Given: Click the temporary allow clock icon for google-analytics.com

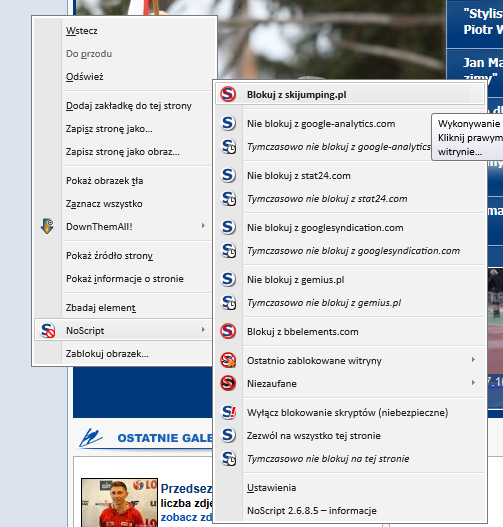Looking at the screenshot, I should point(228,147).
